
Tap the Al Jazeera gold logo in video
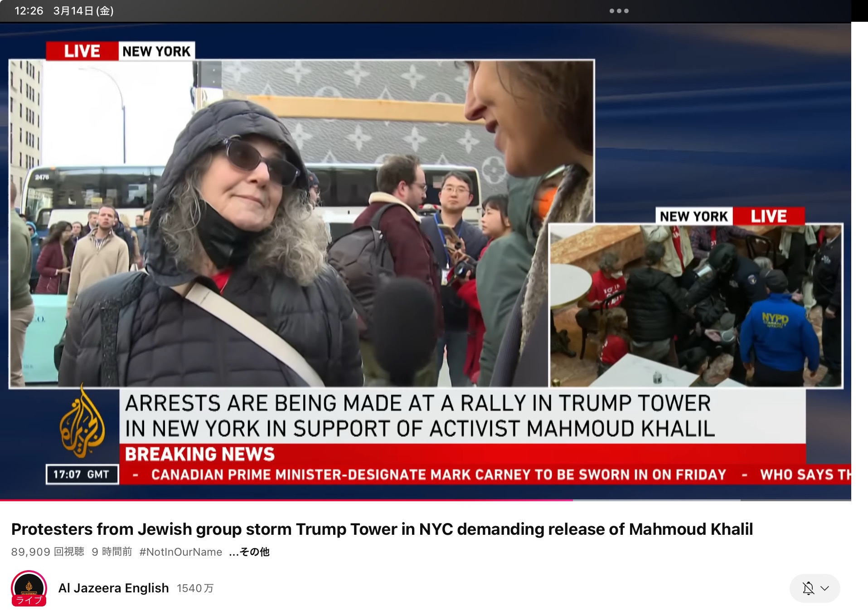click(x=82, y=421)
